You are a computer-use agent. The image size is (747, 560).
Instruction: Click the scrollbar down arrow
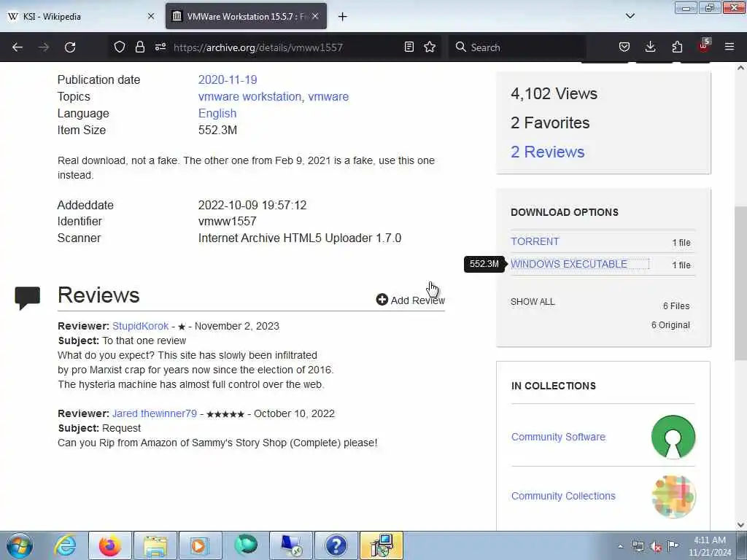tap(740, 525)
